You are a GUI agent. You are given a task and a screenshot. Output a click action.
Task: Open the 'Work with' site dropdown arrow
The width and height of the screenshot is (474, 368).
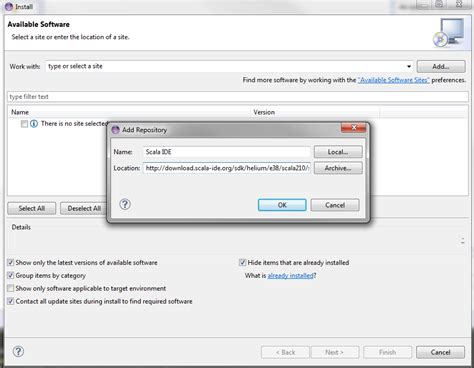click(409, 67)
